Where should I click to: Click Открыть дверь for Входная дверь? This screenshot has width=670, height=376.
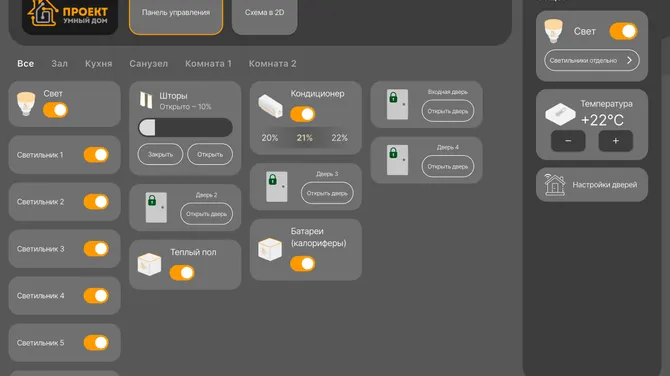[x=448, y=111]
